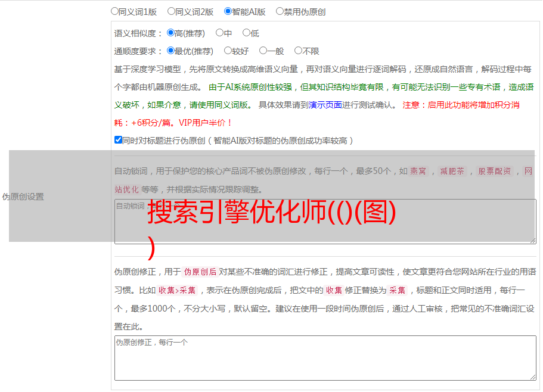
Task: Set 通顺度要求 to 一般
Action: click(263, 51)
